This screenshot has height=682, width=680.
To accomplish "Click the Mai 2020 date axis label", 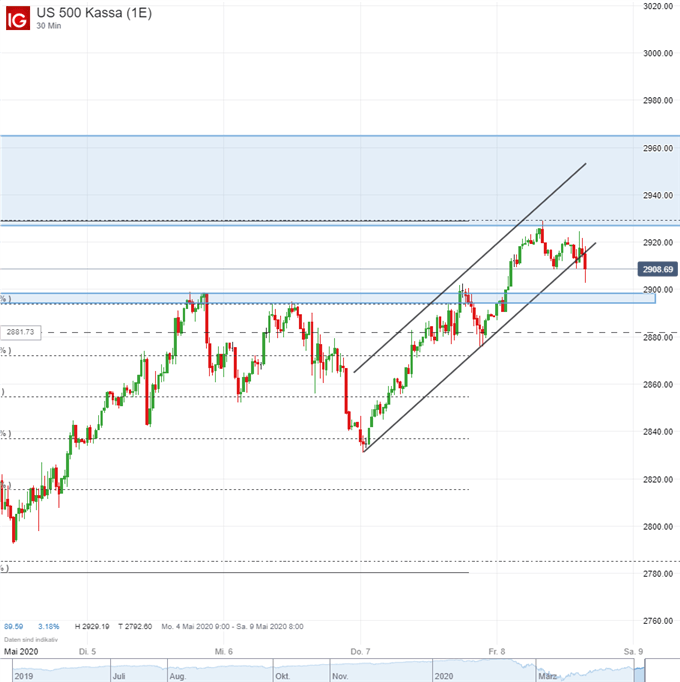I will 21,651.
